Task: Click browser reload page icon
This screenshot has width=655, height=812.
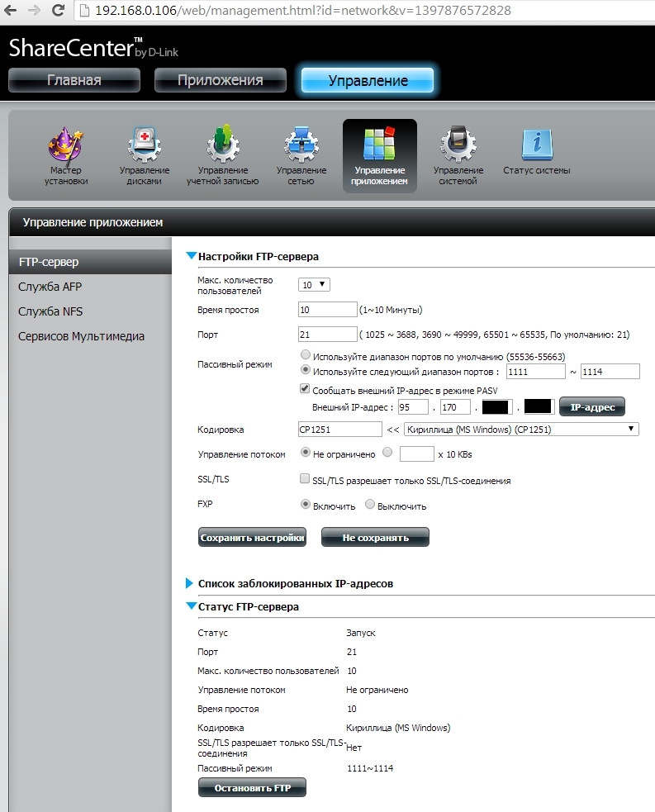Action: click(59, 11)
